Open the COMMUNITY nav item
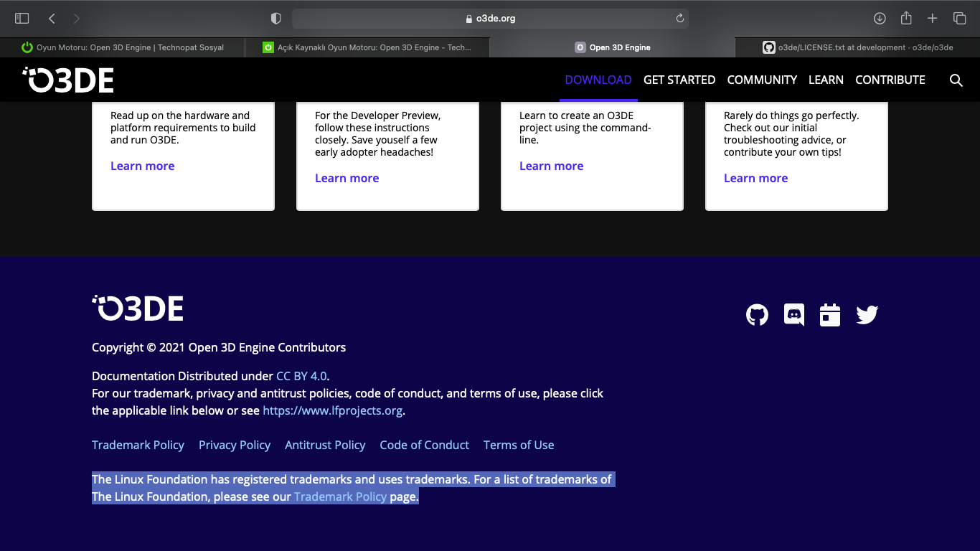The height and width of the screenshot is (551, 980). pos(762,80)
